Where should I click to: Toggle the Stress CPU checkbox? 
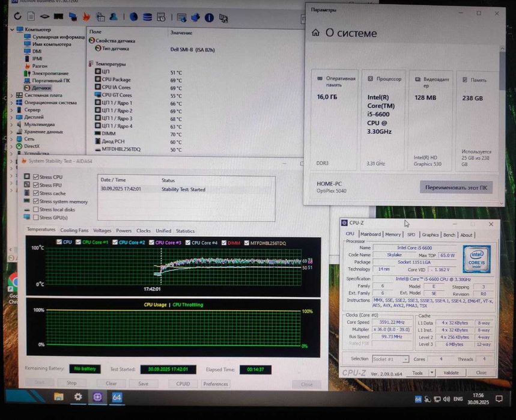(x=36, y=177)
